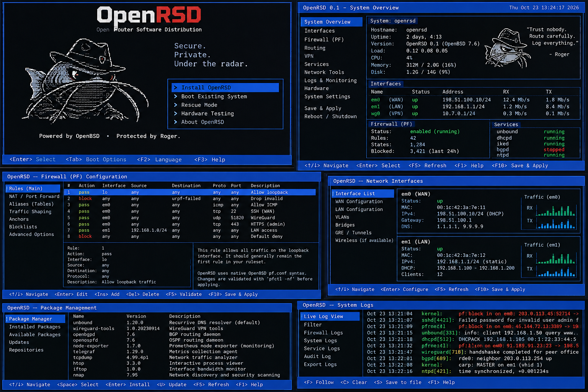Select System Overview sidebar item

332,22
